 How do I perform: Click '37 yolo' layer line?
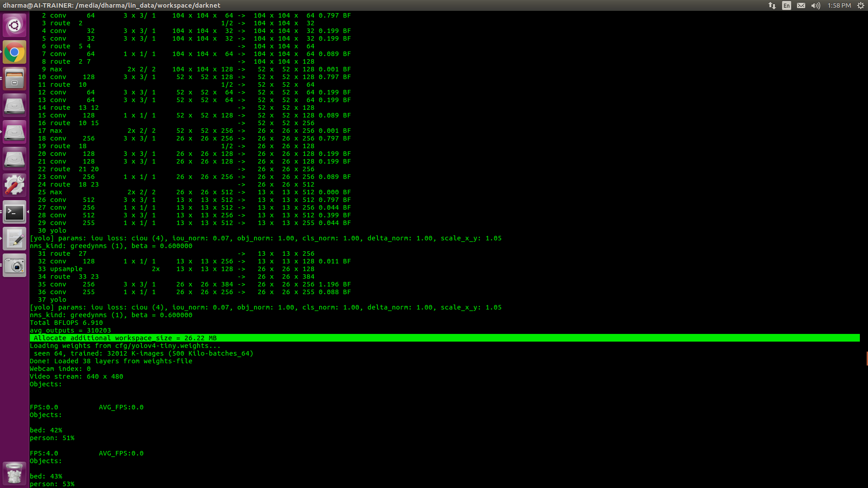click(x=52, y=300)
